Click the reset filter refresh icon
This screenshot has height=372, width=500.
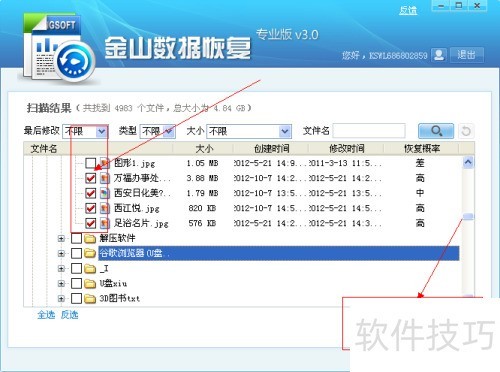[x=466, y=131]
